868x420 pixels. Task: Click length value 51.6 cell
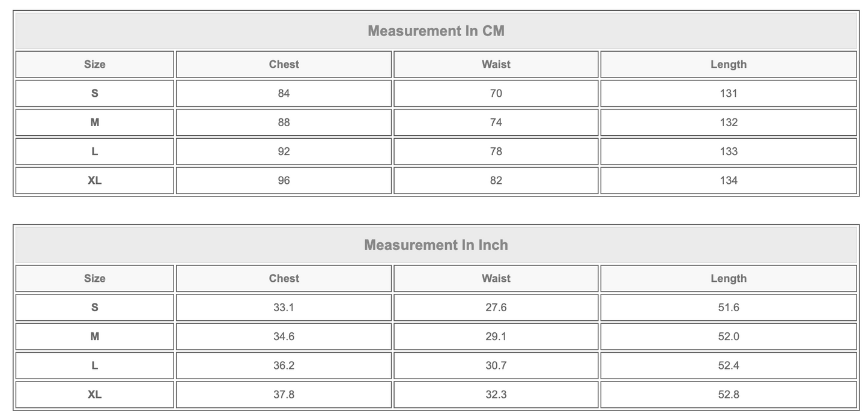coord(729,307)
